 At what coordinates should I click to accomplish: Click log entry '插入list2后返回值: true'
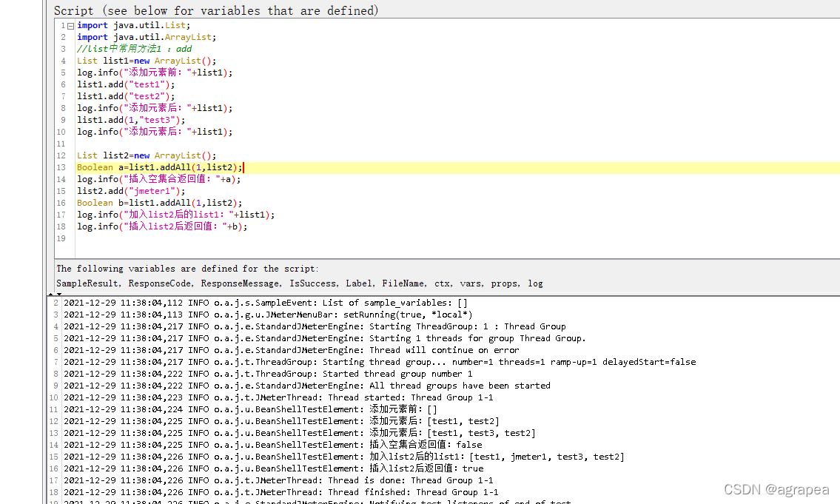[274, 468]
